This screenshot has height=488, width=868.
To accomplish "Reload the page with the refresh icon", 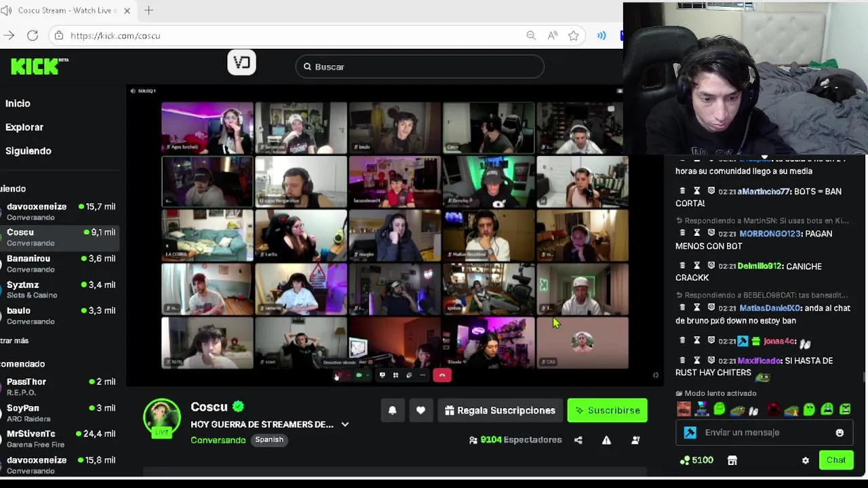I will coord(33,35).
